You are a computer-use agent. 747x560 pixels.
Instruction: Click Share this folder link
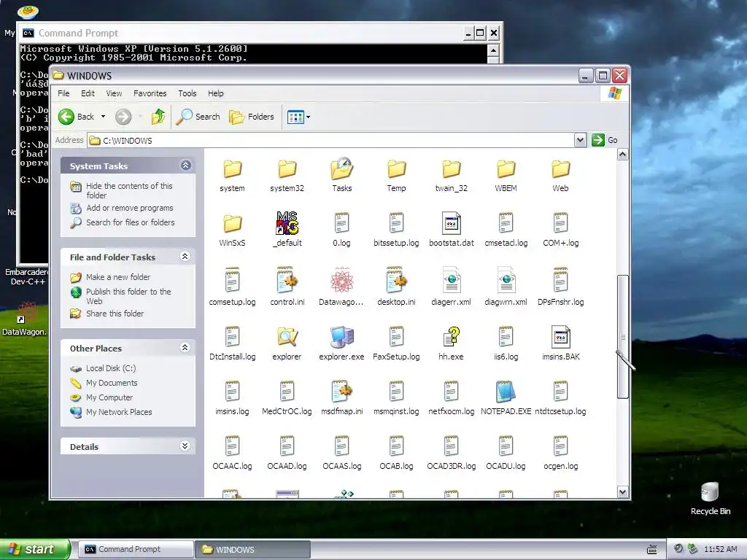coord(115,314)
